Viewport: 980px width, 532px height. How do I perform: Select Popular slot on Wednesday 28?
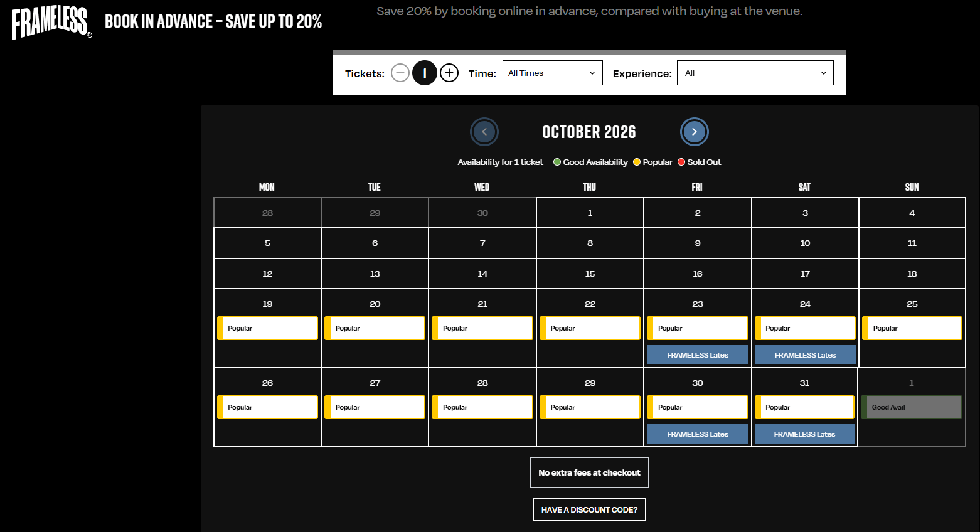point(482,407)
